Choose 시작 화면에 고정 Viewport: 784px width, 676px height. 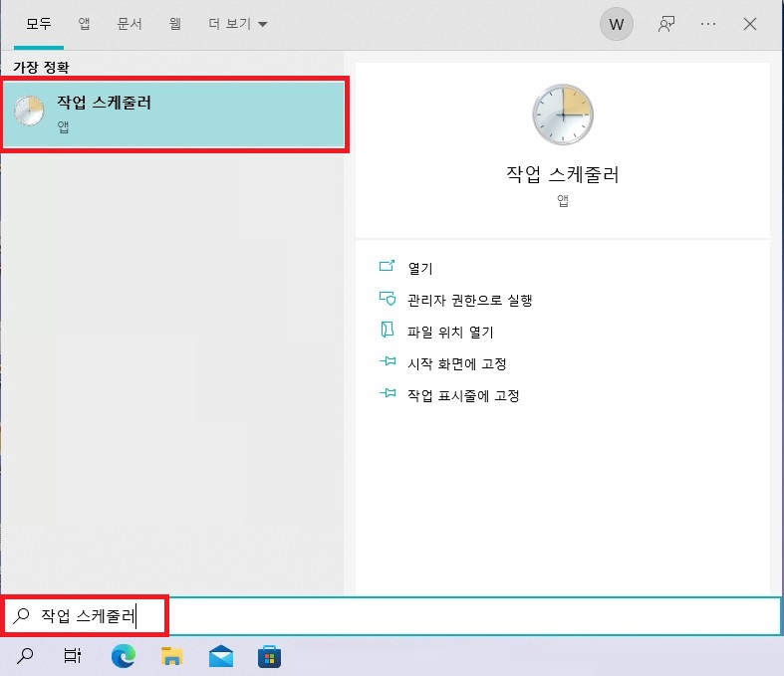tap(457, 363)
